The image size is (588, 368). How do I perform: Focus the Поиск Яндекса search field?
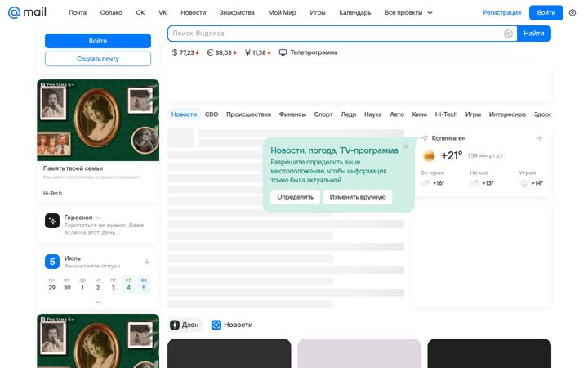click(336, 34)
